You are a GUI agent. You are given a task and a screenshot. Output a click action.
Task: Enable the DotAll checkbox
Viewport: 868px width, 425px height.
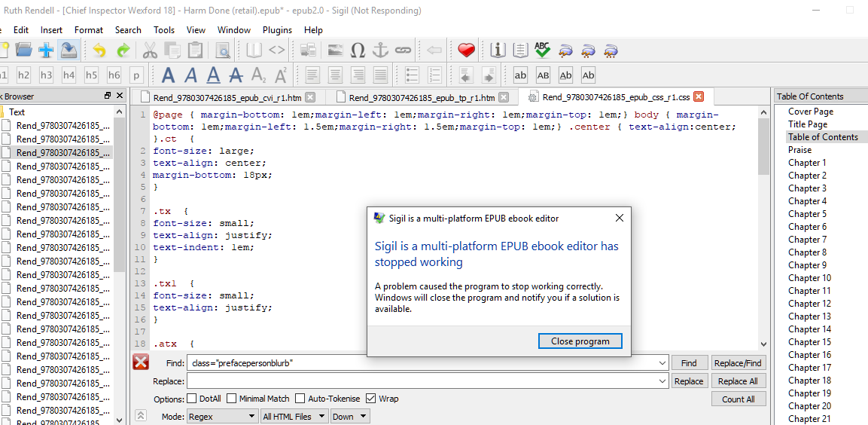(191, 399)
